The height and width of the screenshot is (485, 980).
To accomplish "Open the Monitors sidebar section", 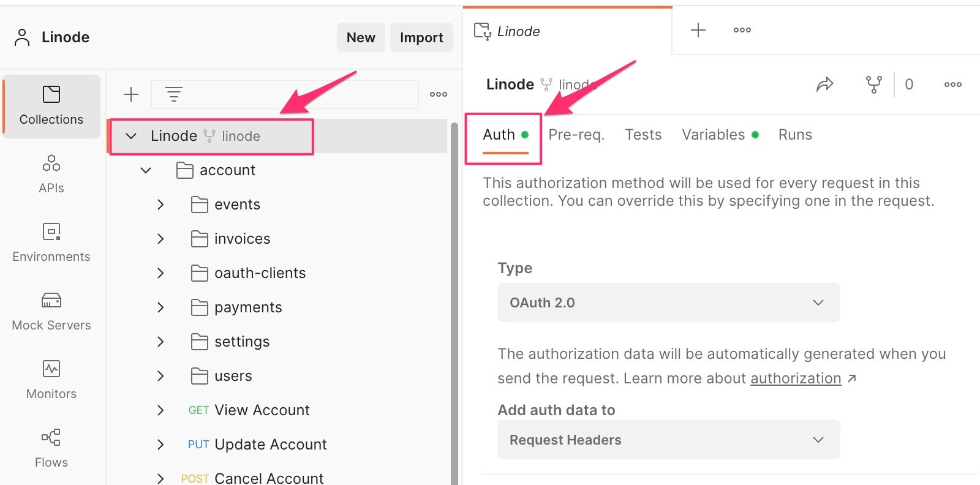I will coord(51,380).
